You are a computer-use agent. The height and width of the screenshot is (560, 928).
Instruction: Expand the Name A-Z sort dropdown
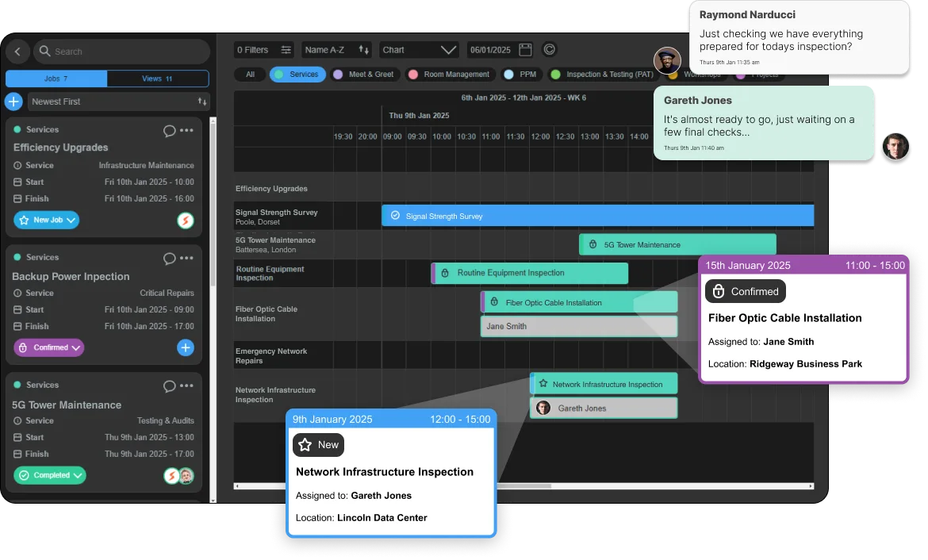337,50
